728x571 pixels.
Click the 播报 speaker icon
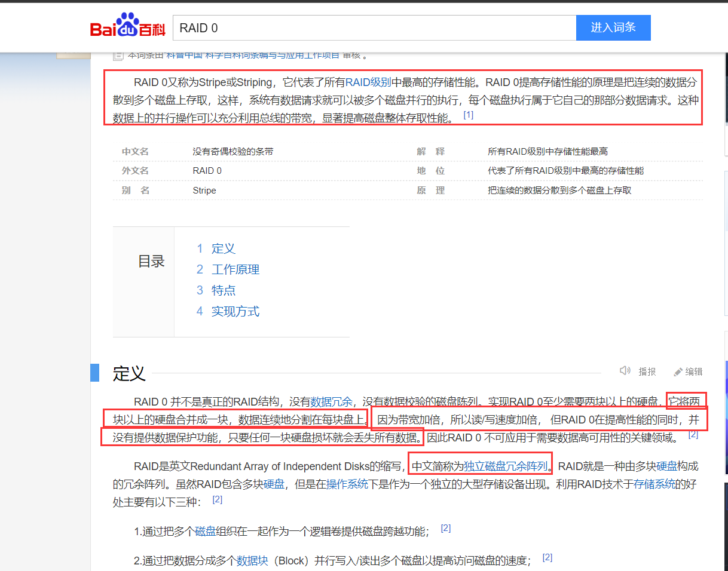pyautogui.click(x=625, y=371)
